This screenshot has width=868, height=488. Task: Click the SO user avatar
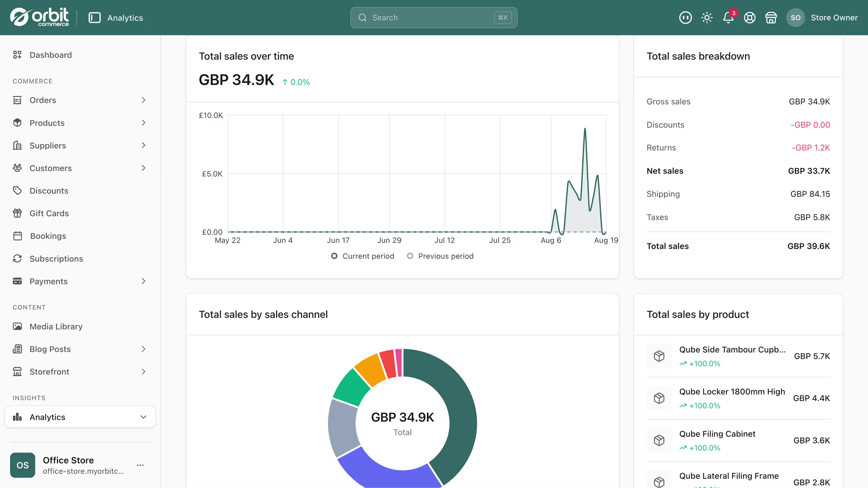coord(796,18)
